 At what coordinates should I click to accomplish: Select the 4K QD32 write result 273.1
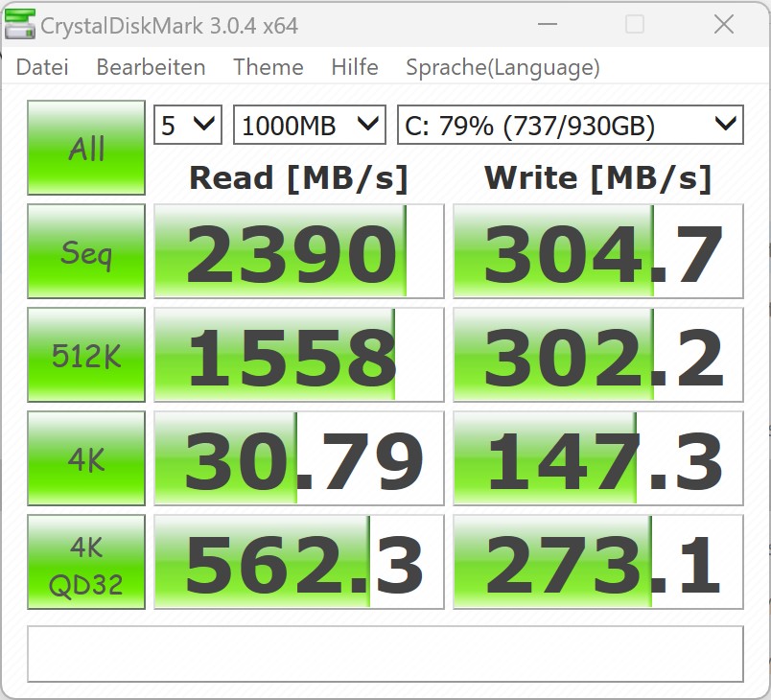pos(598,562)
